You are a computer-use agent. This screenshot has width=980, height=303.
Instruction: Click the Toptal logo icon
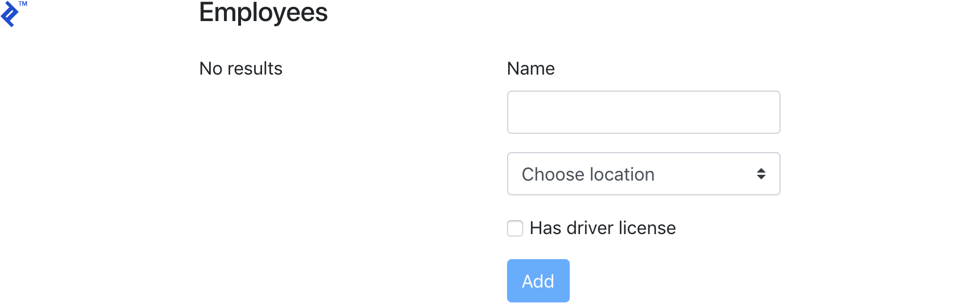click(x=9, y=15)
